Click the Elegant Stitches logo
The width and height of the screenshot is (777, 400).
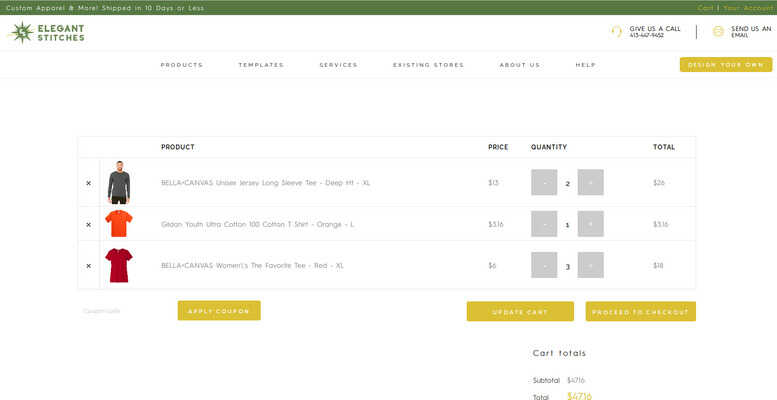48,32
